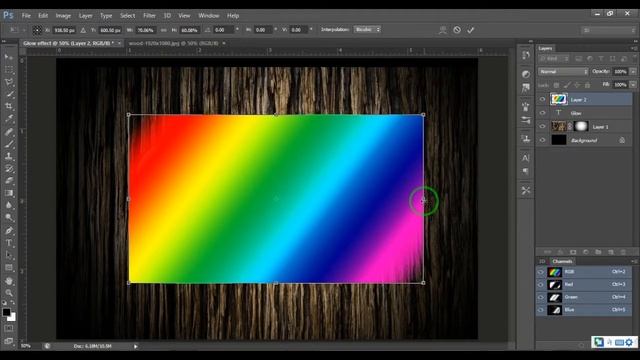
Task: Toggle maintain aspect ratio link between W and H
Action: (x=164, y=30)
